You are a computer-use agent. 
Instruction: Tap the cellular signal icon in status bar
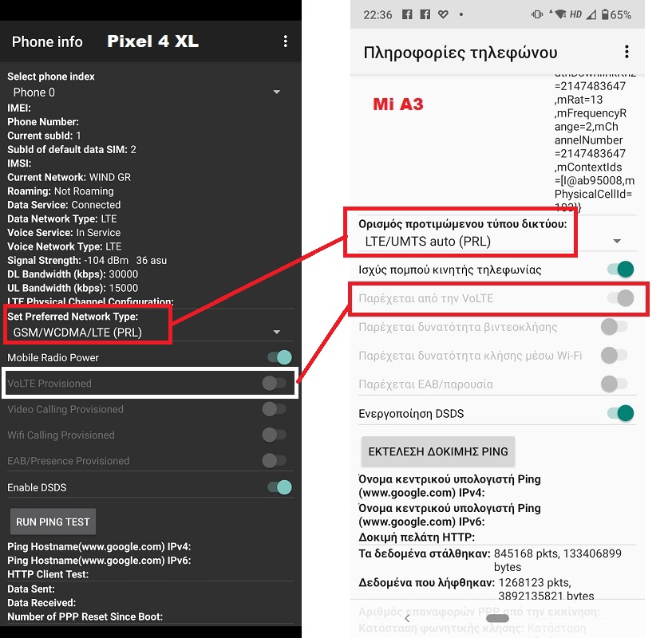point(591,15)
